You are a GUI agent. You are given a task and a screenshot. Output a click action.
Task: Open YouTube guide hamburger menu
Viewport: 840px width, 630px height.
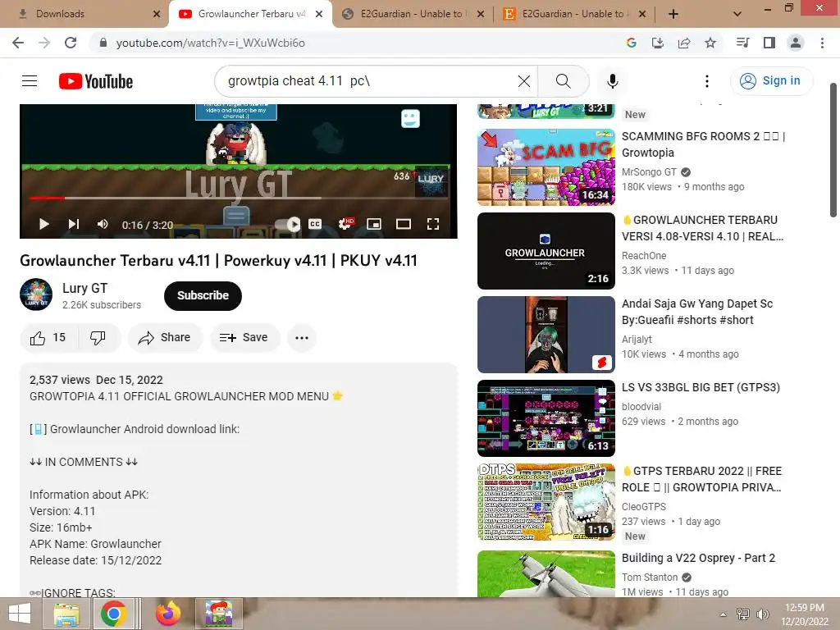tap(30, 81)
